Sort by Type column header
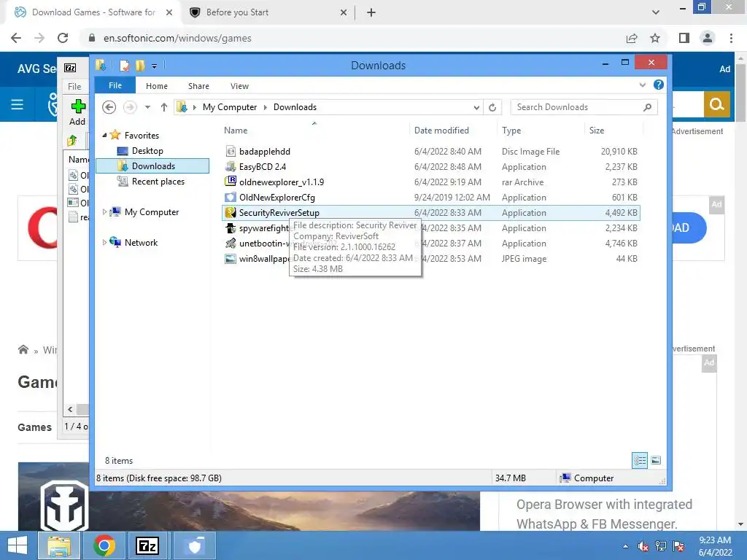747x560 pixels. click(x=511, y=131)
